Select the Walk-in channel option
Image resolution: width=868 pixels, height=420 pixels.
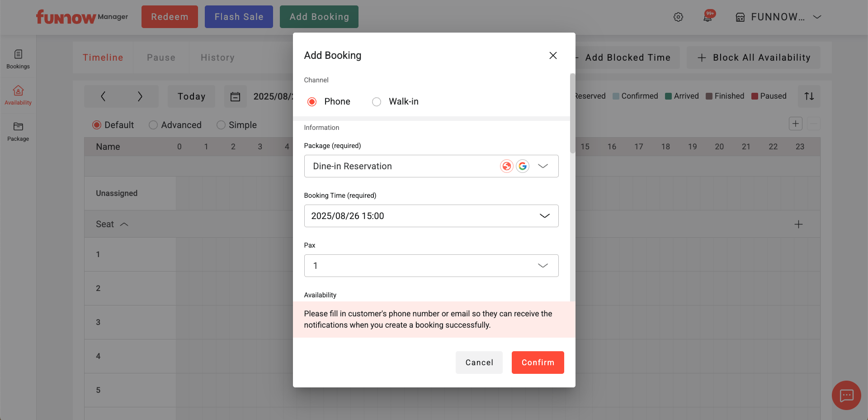click(377, 102)
